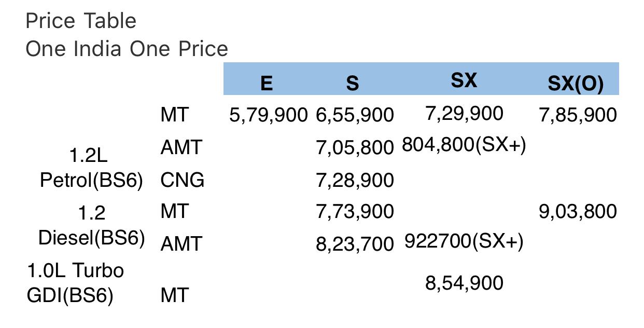Select the S column header

(x=352, y=83)
